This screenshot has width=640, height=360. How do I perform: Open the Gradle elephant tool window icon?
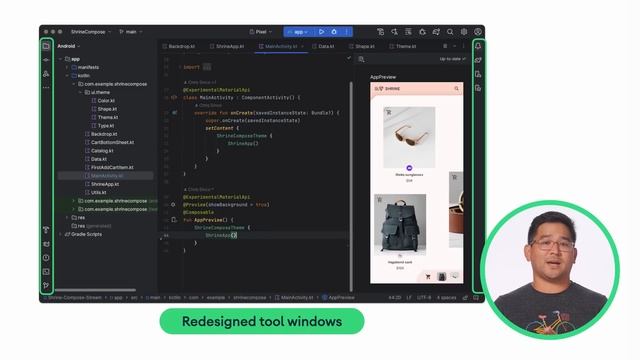point(478,60)
